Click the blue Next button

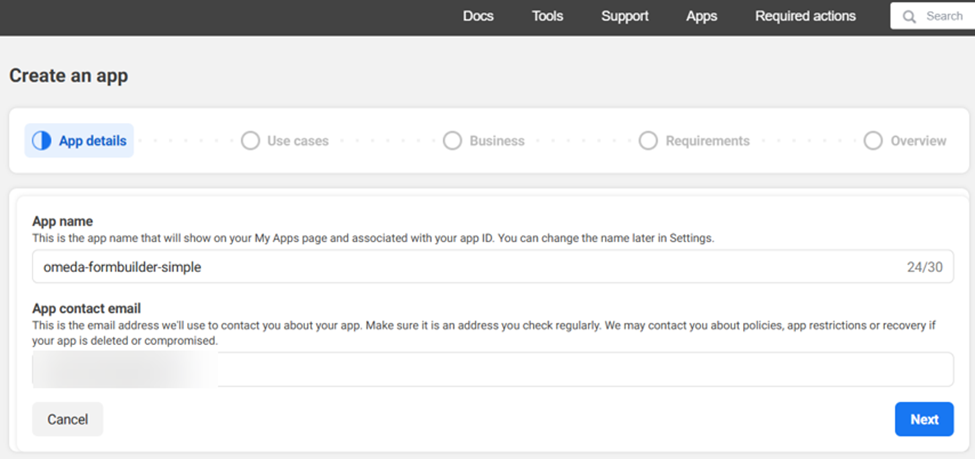click(x=923, y=419)
